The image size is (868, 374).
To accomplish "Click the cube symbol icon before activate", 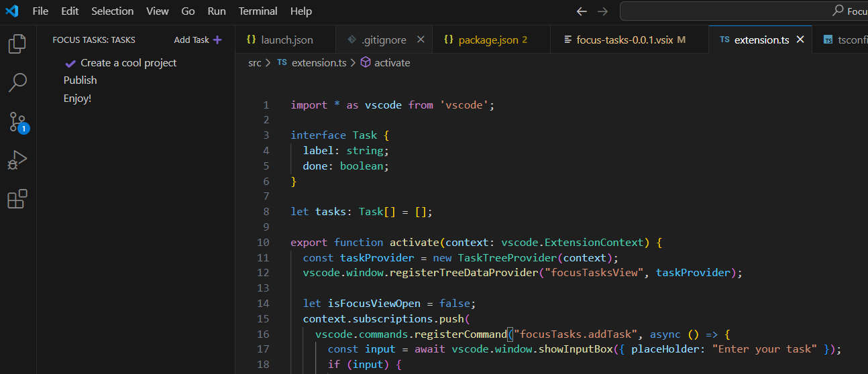I will (x=366, y=62).
